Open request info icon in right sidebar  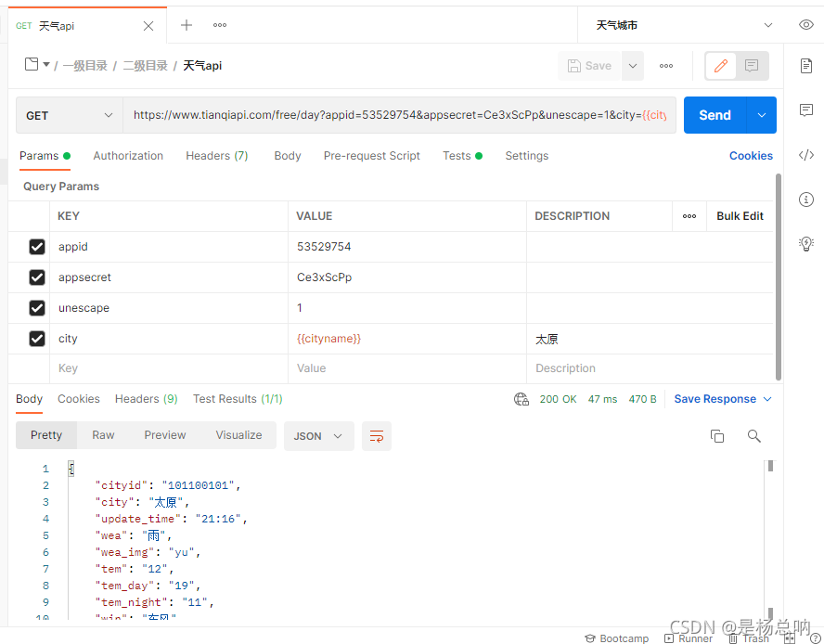(806, 200)
